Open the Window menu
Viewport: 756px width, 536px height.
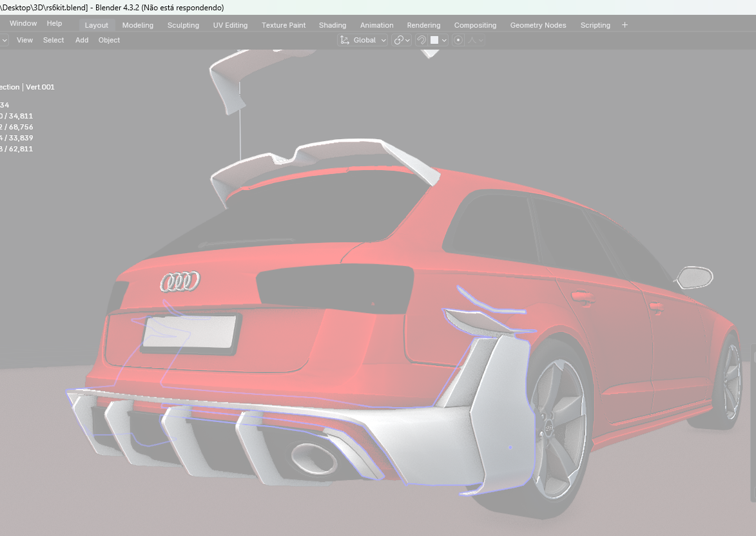click(23, 23)
